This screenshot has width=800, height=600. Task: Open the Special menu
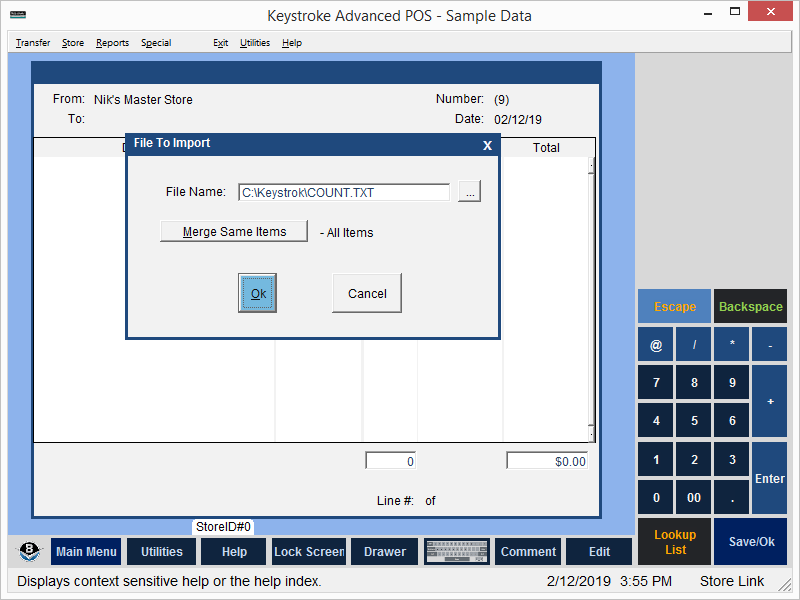coord(156,43)
